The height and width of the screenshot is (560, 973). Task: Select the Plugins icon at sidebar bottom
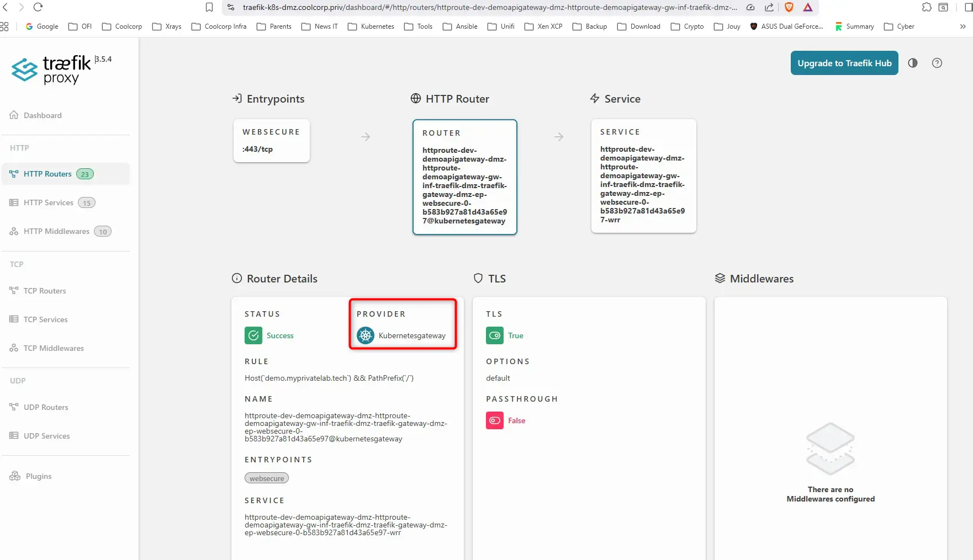pos(14,476)
